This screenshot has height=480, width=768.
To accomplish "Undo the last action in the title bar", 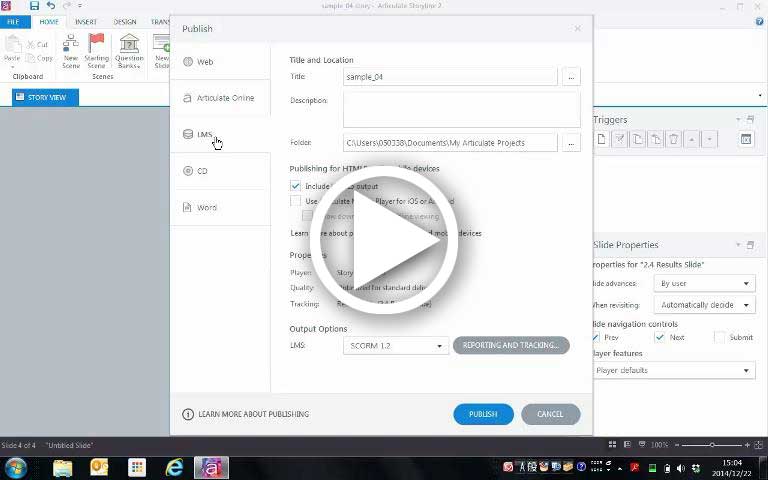I will (50, 6).
